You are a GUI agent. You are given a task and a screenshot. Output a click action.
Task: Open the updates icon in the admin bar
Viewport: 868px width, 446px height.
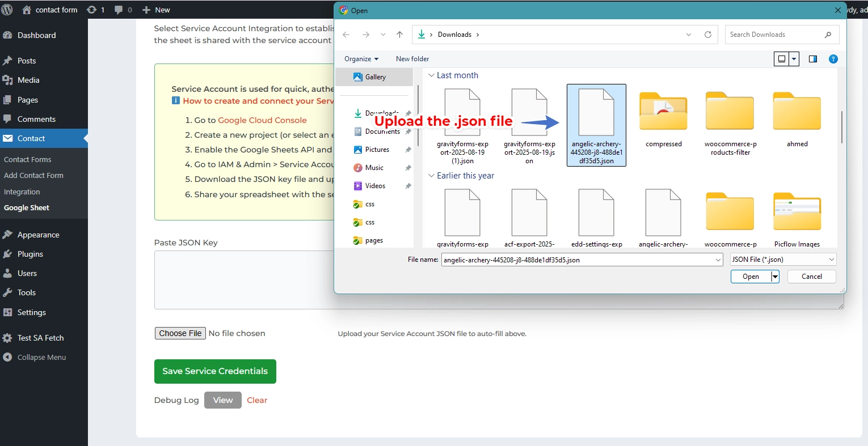tap(92, 10)
